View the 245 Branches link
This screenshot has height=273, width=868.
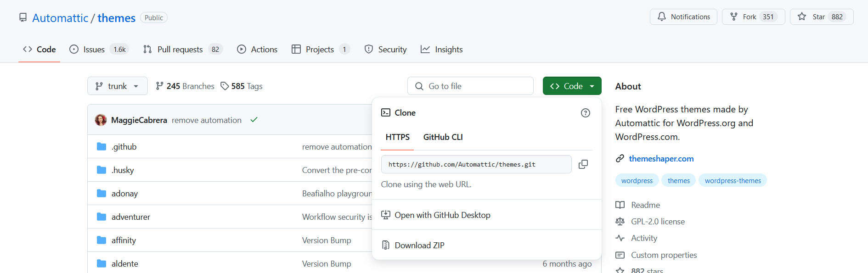coord(185,86)
